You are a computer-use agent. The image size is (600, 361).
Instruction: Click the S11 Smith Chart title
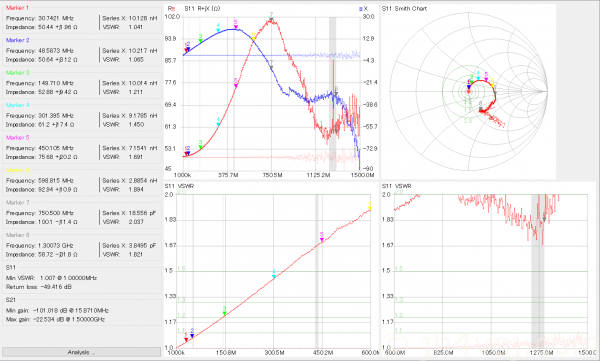[x=404, y=8]
